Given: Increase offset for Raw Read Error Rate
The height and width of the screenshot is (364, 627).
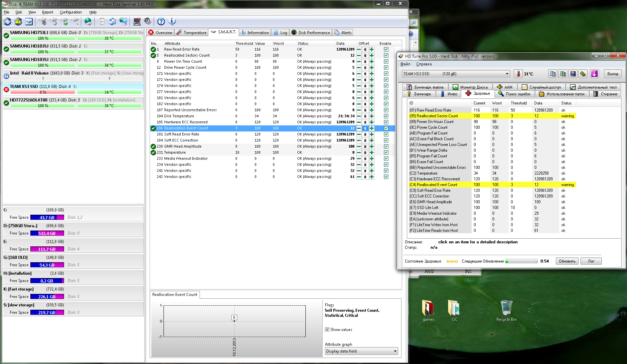Looking at the screenshot, I should coord(371,50).
